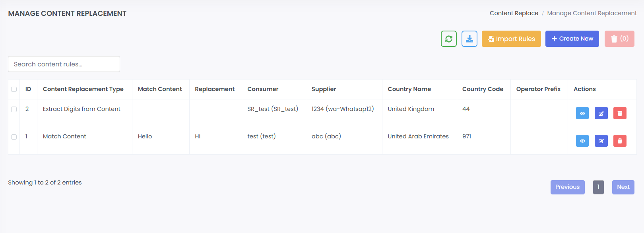Edit the Extract Digits from Content rule
This screenshot has width=644, height=233.
point(601,113)
